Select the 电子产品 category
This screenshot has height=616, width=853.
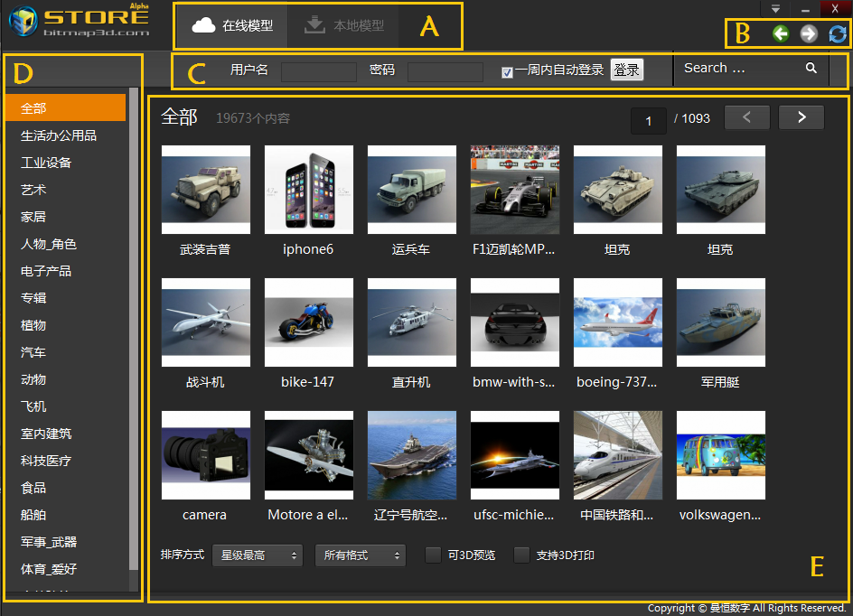pos(65,271)
